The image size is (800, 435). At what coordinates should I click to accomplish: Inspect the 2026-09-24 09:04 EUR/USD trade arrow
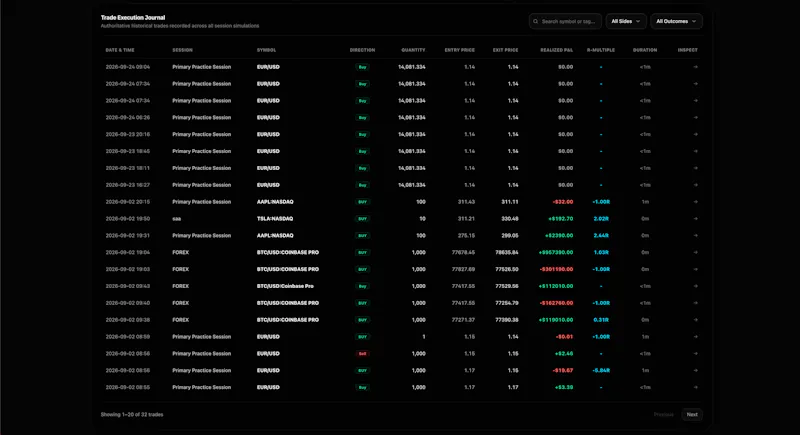tap(695, 67)
